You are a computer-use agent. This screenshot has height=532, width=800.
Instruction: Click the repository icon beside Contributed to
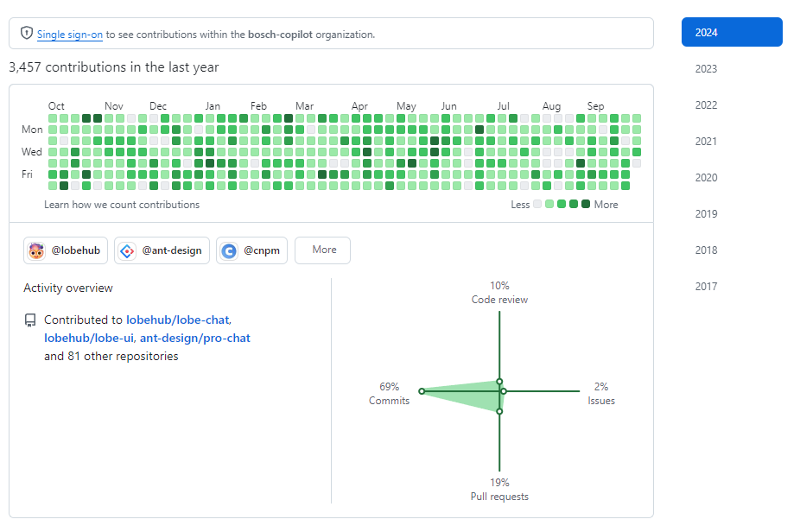tap(30, 320)
